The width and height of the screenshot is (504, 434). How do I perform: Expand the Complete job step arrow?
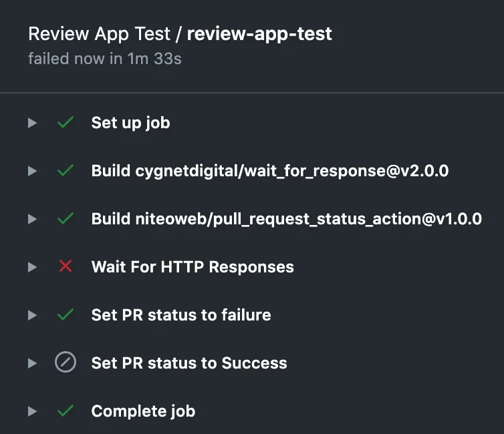pyautogui.click(x=33, y=411)
